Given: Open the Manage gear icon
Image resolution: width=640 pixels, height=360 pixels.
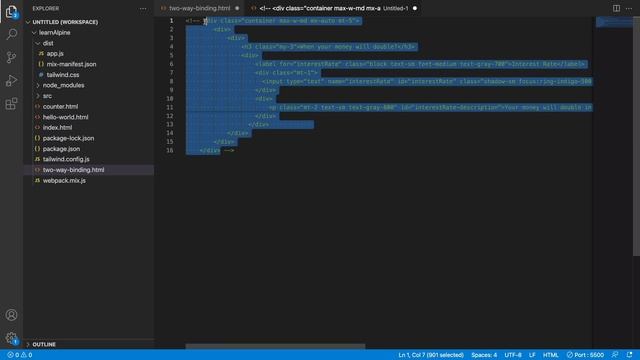Looking at the screenshot, I should 11,338.
